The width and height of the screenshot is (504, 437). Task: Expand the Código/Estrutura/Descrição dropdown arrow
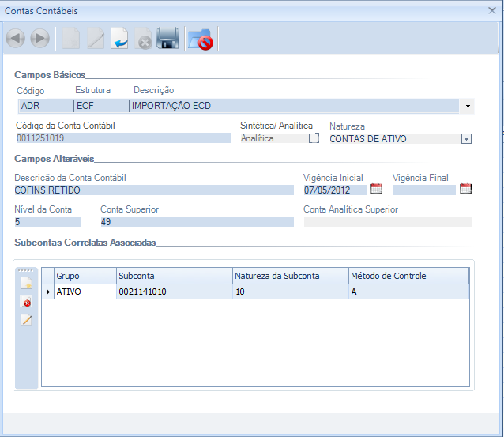(x=468, y=106)
